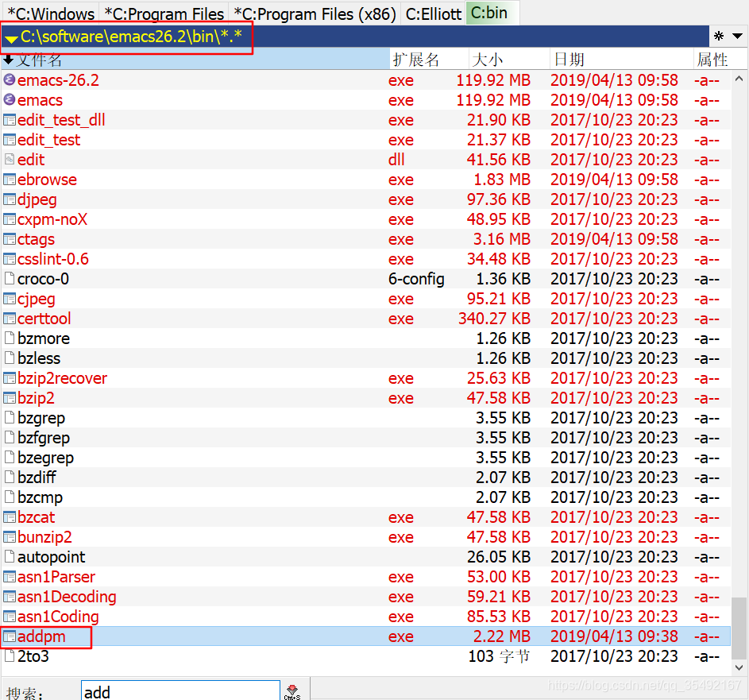Screen dimensions: 749x700
Task: Click the date '2019/04/13 09:38' of addpm
Action: coord(614,636)
